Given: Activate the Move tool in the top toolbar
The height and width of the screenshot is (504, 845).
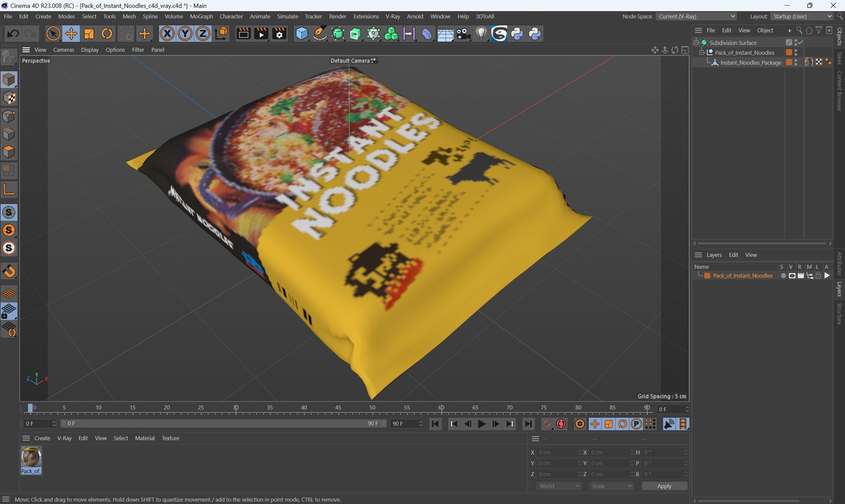Looking at the screenshot, I should pos(71,34).
